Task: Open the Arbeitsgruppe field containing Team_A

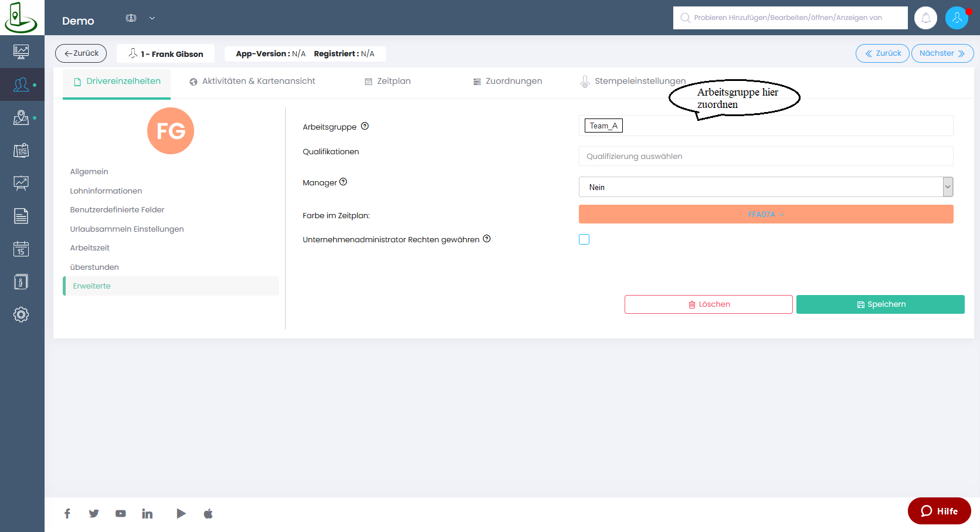Action: pyautogui.click(x=766, y=126)
